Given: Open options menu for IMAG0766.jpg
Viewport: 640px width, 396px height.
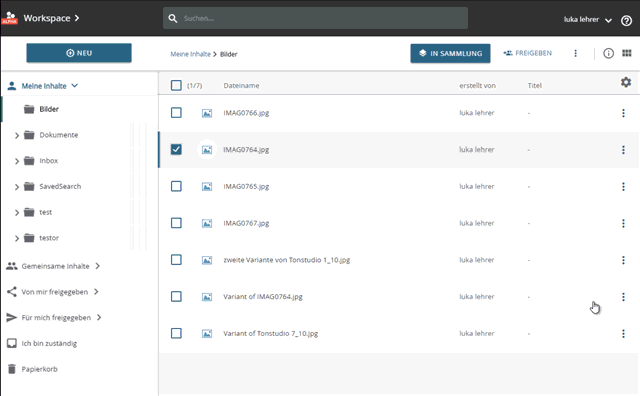Looking at the screenshot, I should pos(623,113).
